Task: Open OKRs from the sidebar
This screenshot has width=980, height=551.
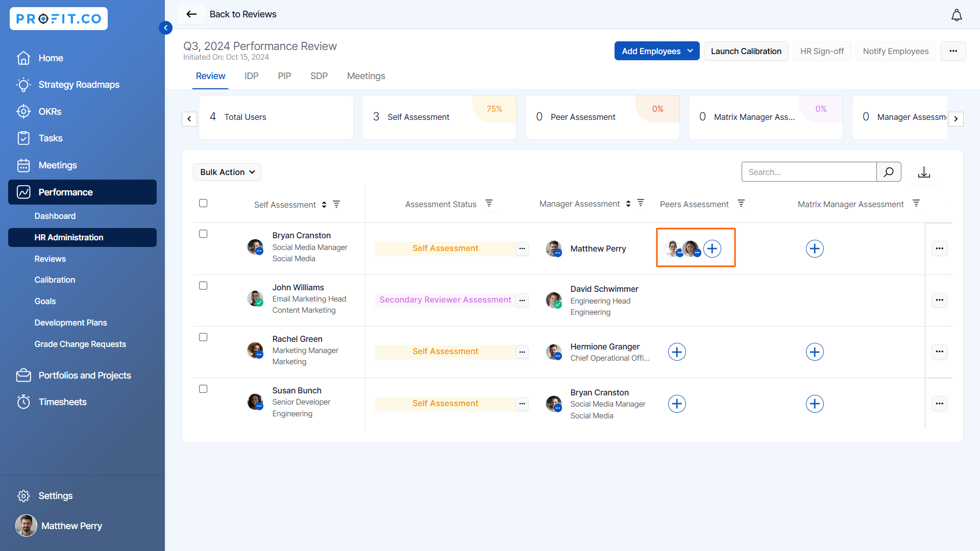Action: click(x=50, y=112)
